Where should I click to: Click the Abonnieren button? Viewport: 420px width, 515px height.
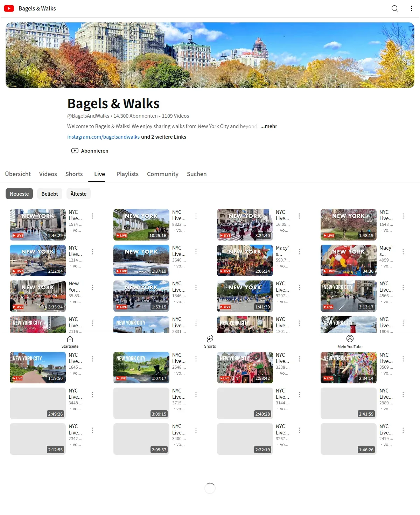pyautogui.click(x=90, y=151)
